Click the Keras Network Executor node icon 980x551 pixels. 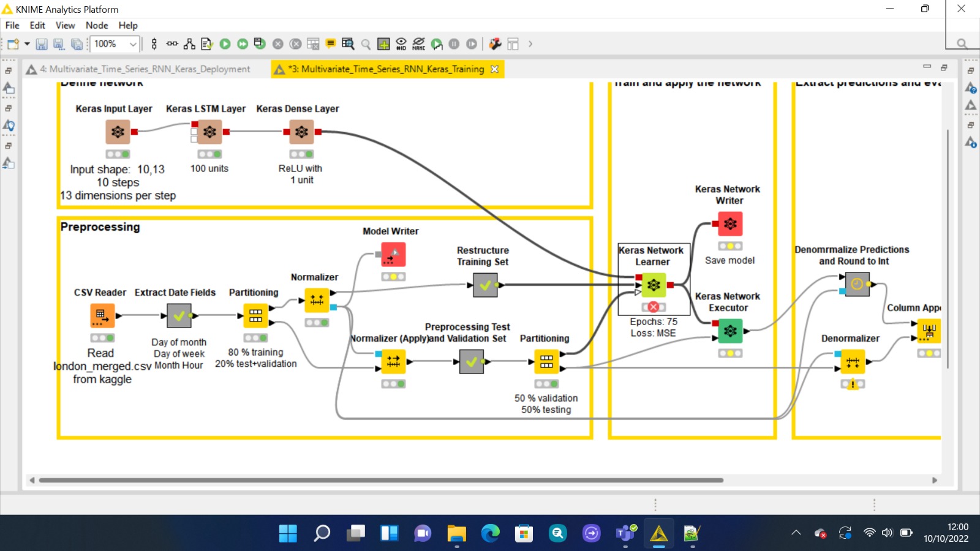tap(730, 331)
